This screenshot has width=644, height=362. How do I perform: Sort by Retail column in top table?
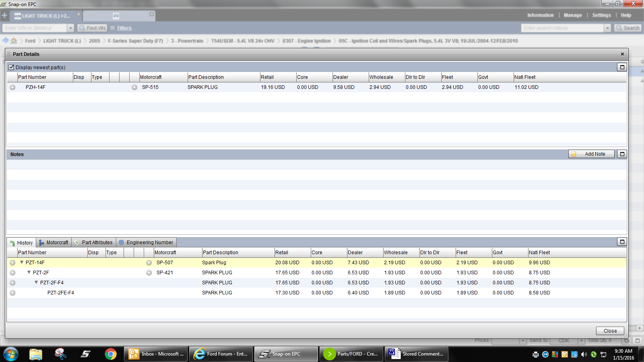pyautogui.click(x=277, y=77)
